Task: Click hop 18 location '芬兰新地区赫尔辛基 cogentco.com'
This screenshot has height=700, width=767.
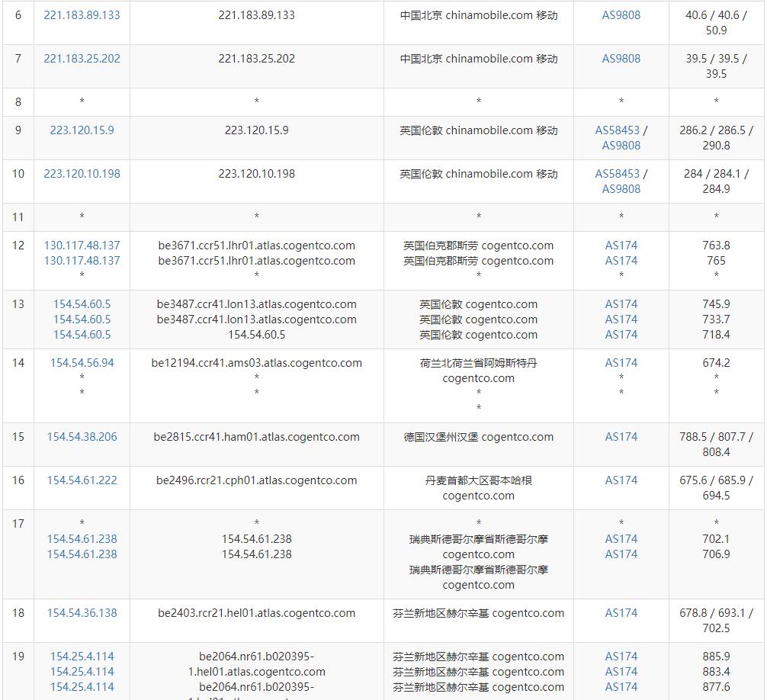Action: point(478,613)
